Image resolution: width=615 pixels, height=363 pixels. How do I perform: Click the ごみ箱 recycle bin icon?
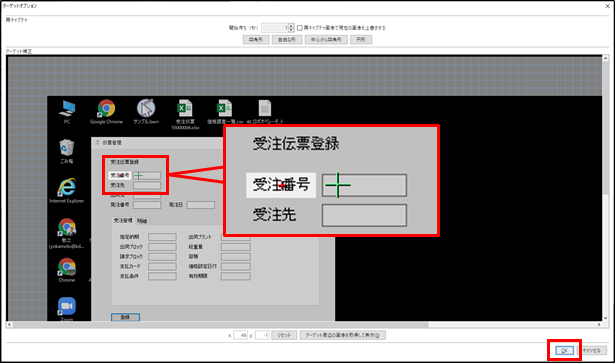pyautogui.click(x=67, y=148)
